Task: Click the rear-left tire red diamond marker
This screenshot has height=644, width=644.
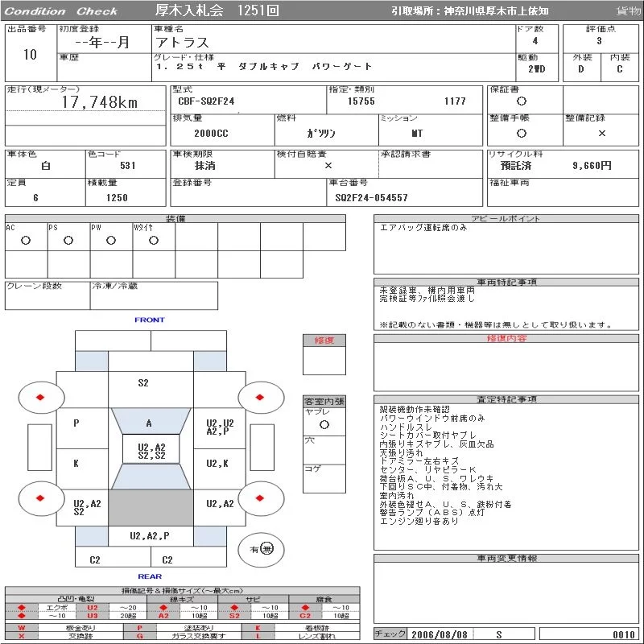Action: click(39, 498)
